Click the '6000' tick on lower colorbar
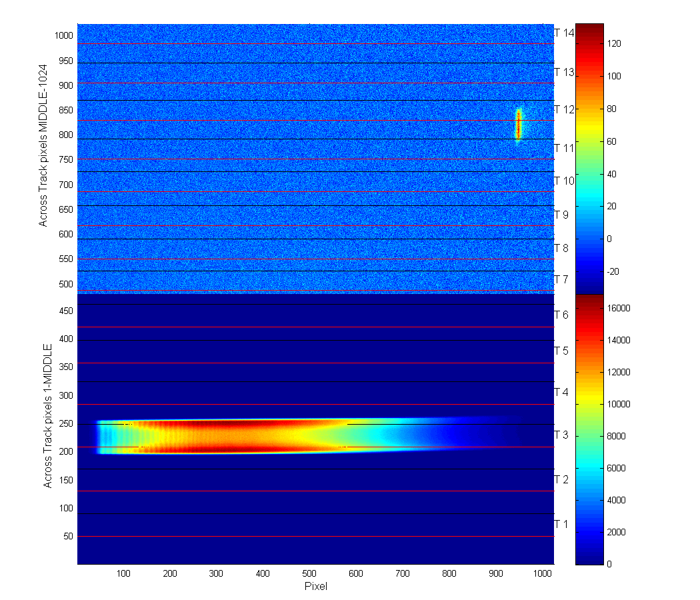This screenshot has width=700, height=600. 617,468
